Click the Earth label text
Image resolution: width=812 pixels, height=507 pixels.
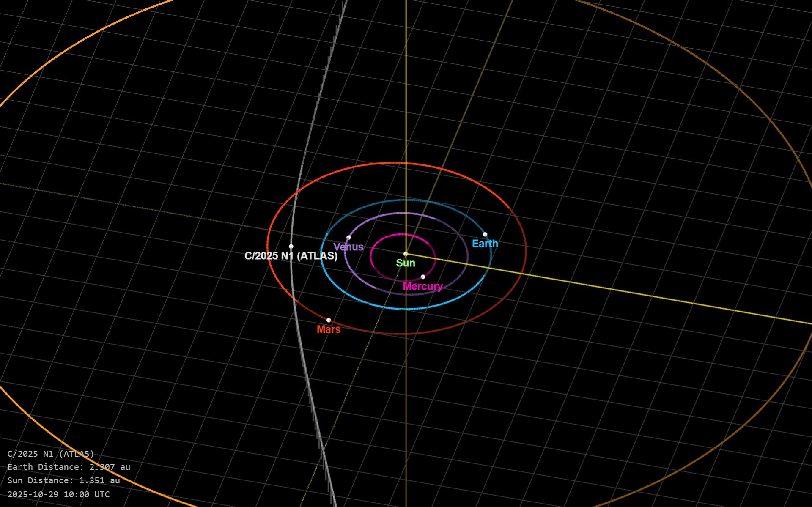[x=485, y=244]
